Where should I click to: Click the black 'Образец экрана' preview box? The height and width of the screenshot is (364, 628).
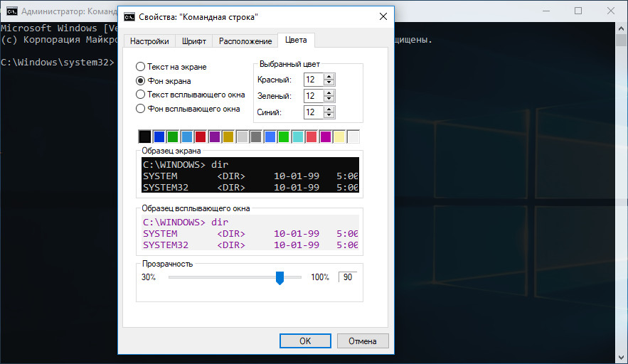pos(250,175)
